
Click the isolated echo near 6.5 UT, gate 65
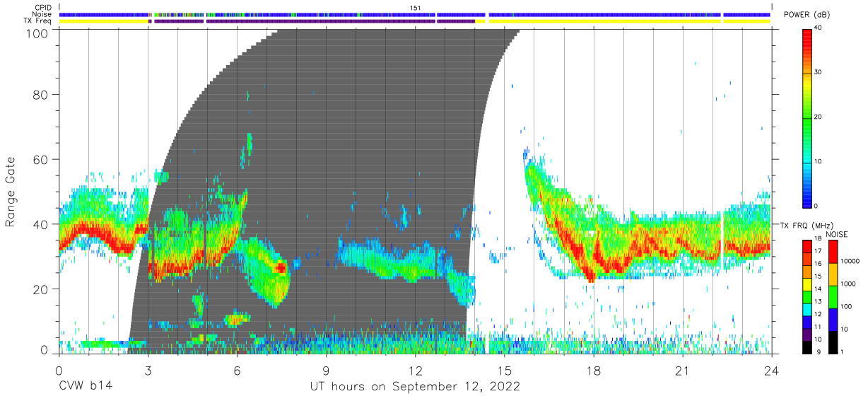248,145
